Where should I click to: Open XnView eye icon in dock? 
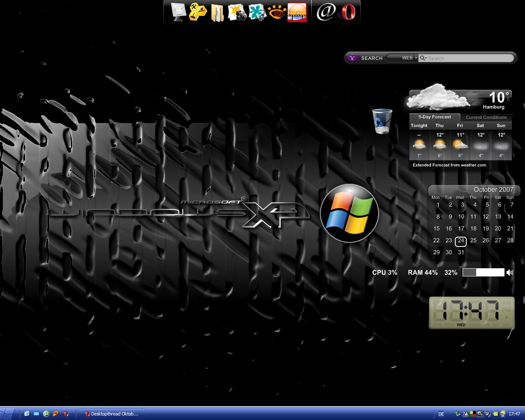277,12
